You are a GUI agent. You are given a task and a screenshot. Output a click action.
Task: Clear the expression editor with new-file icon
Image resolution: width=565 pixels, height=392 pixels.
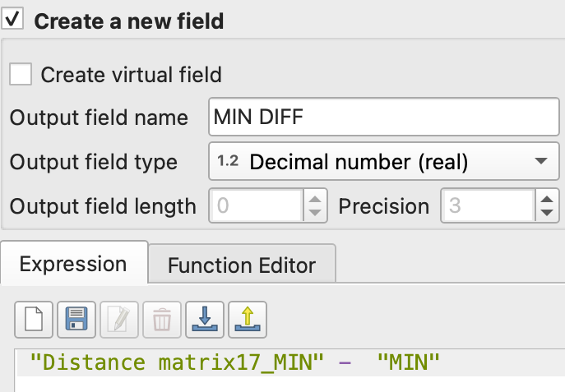pos(34,316)
